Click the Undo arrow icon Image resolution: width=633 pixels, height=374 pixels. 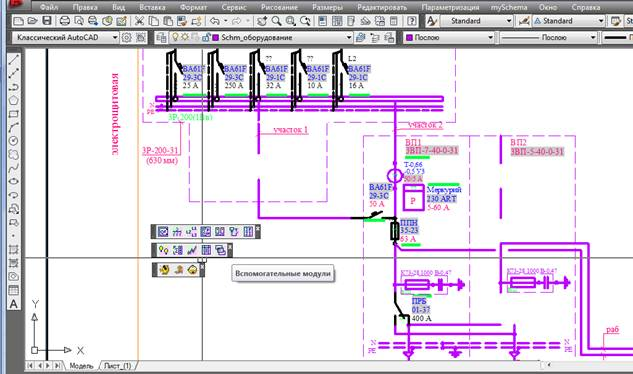[215, 21]
